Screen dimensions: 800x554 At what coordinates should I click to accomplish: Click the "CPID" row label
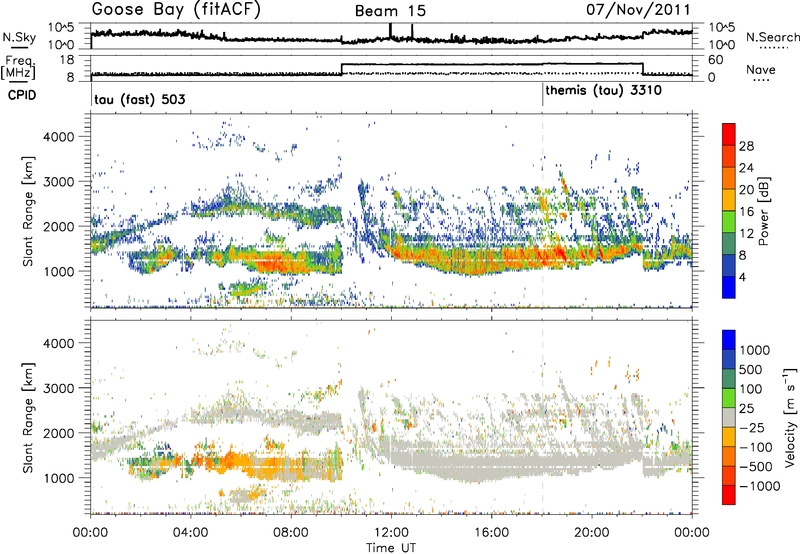click(22, 95)
